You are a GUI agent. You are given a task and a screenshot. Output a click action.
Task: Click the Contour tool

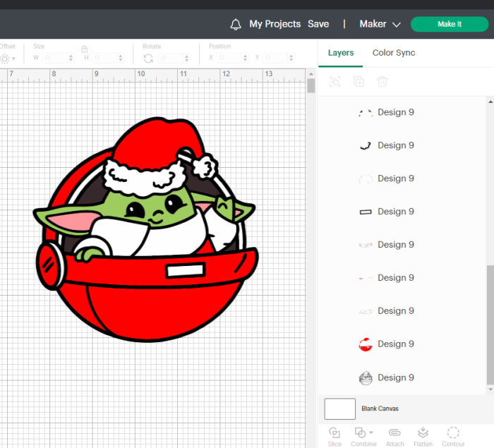[x=453, y=436]
